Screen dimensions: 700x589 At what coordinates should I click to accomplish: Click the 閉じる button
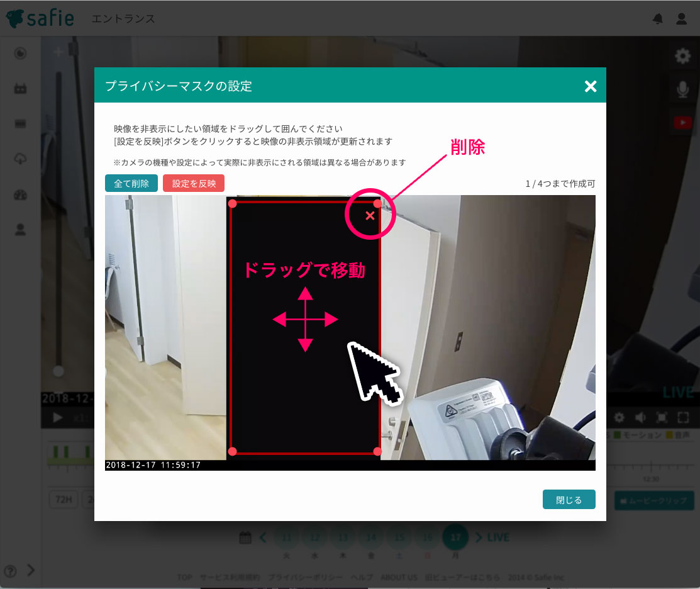569,500
